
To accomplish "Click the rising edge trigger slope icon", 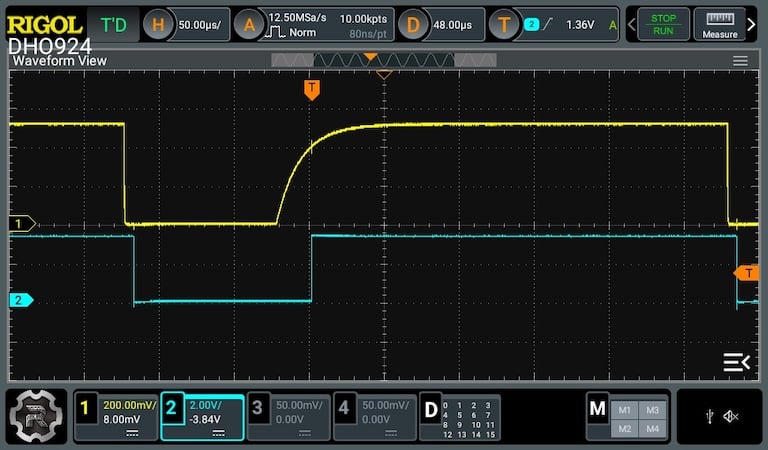I will [x=548, y=24].
